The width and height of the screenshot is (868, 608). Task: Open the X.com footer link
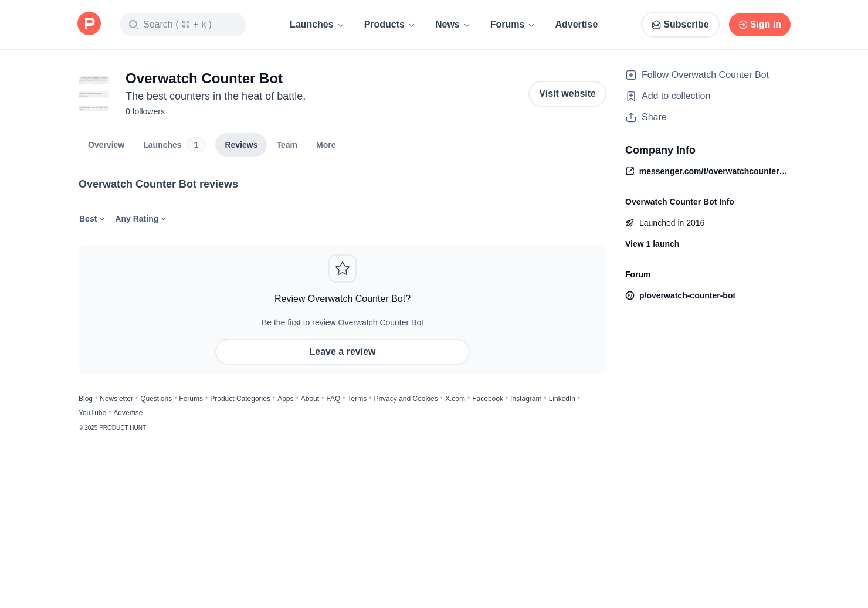coord(455,399)
